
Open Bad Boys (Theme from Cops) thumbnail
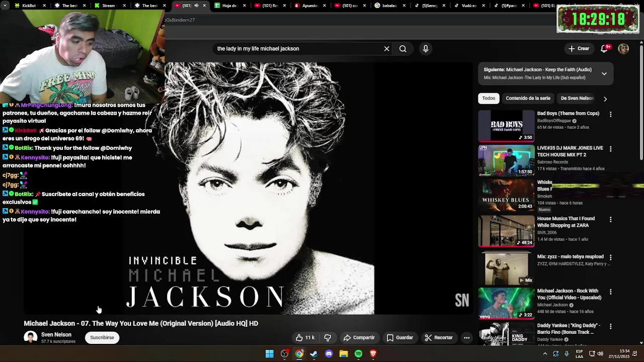coord(506,126)
